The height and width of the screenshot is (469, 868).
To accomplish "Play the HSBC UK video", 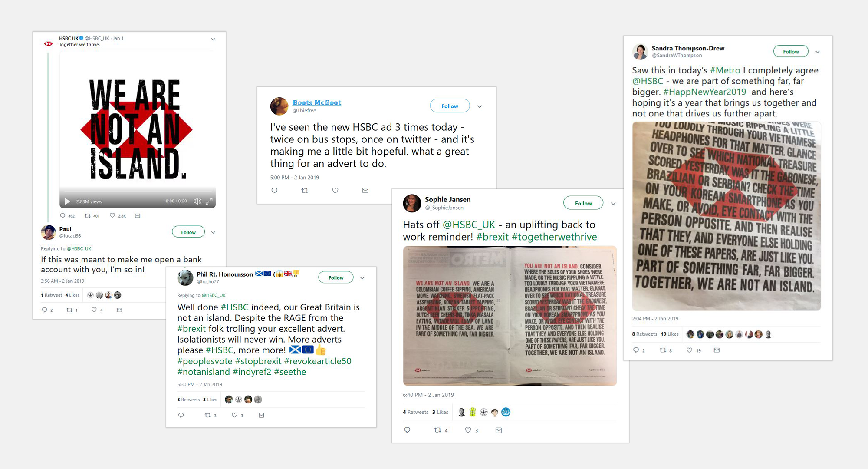I will coord(67,201).
